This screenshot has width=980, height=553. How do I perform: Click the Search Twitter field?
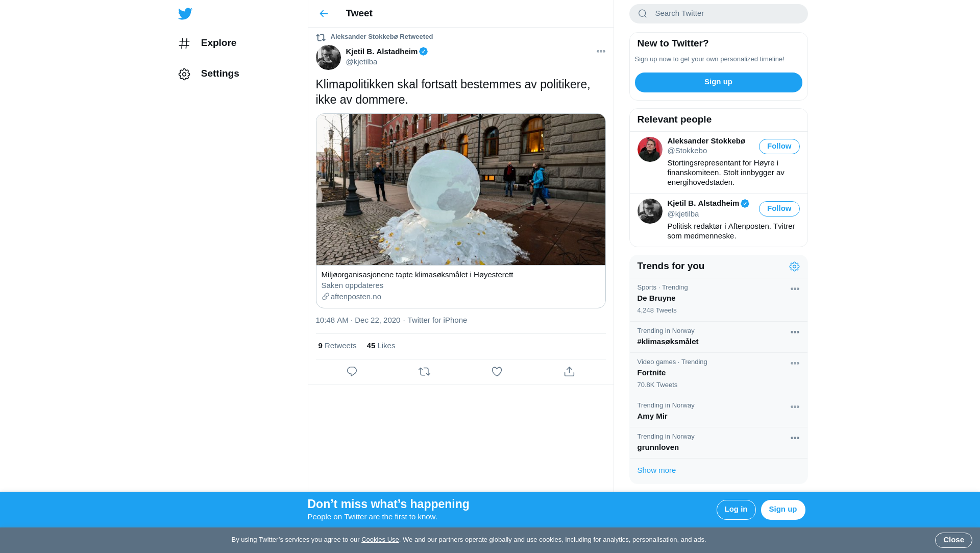tap(725, 14)
